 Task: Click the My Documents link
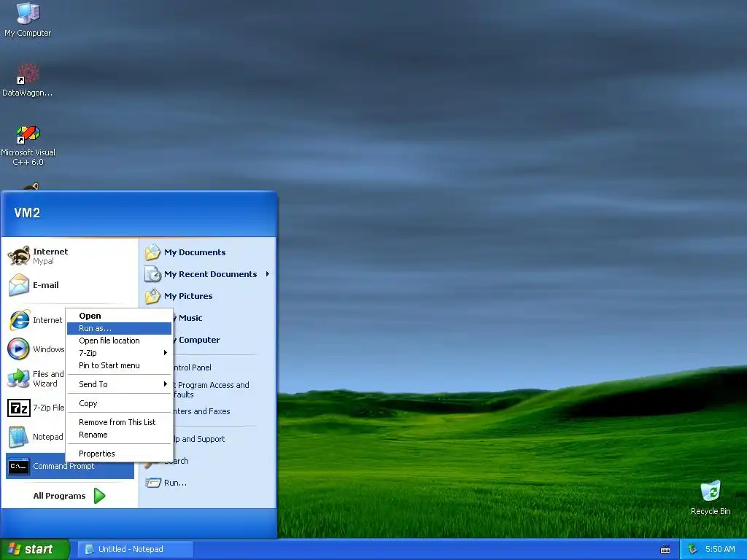195,252
